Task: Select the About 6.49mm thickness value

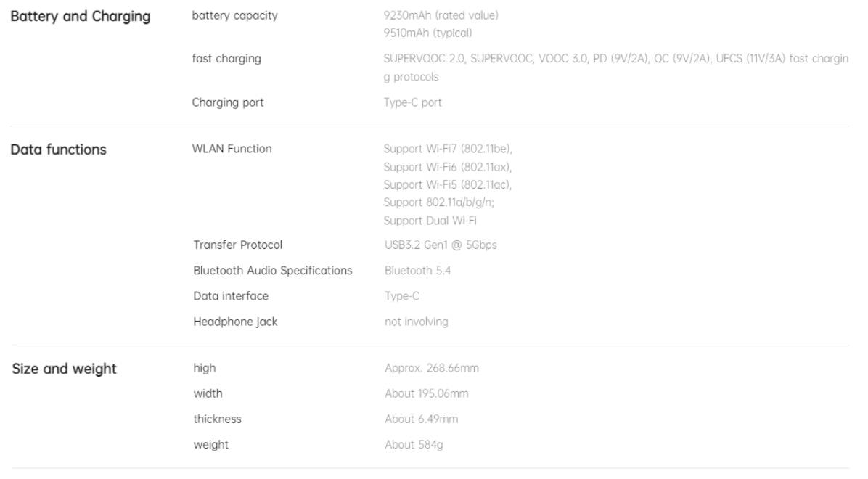Action: coord(421,419)
